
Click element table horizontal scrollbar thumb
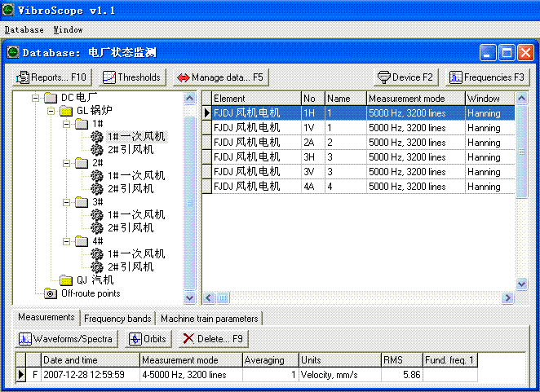coord(224,298)
